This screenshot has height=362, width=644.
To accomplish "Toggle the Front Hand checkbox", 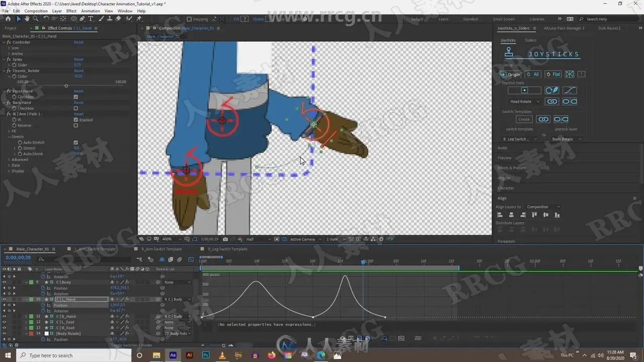I will (x=75, y=97).
